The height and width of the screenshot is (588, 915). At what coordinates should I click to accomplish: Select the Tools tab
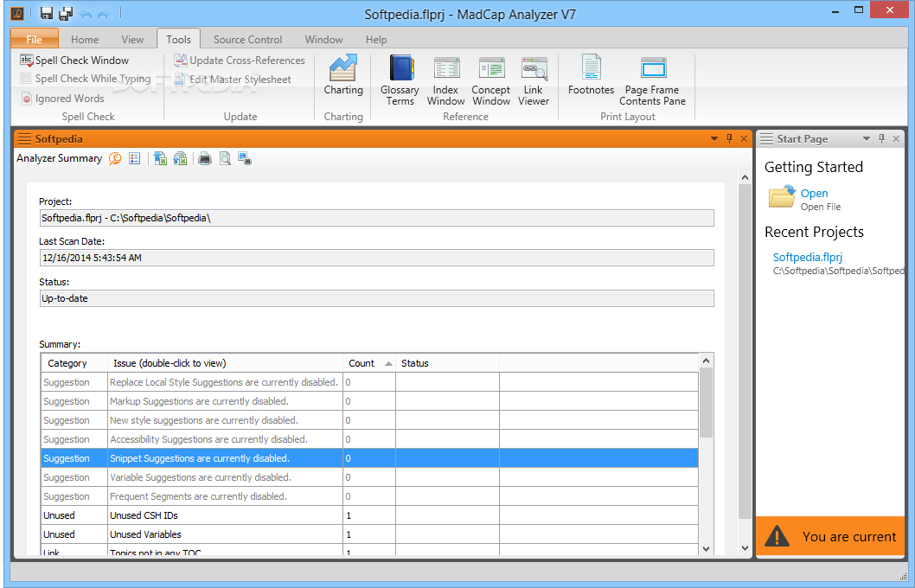point(178,39)
